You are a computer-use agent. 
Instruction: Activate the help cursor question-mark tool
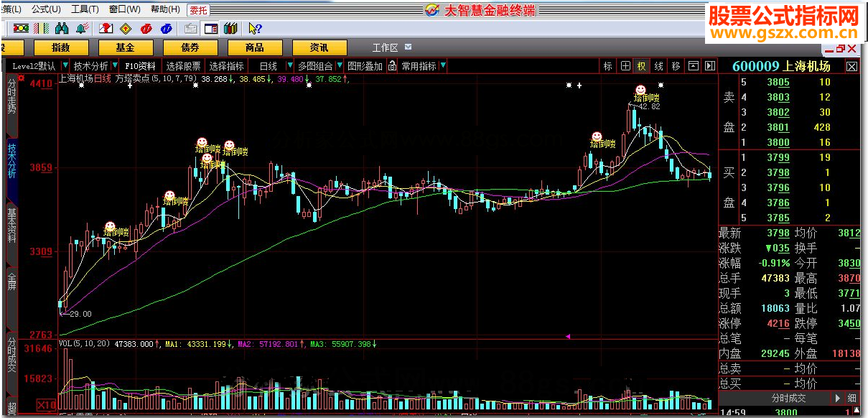pyautogui.click(x=254, y=28)
